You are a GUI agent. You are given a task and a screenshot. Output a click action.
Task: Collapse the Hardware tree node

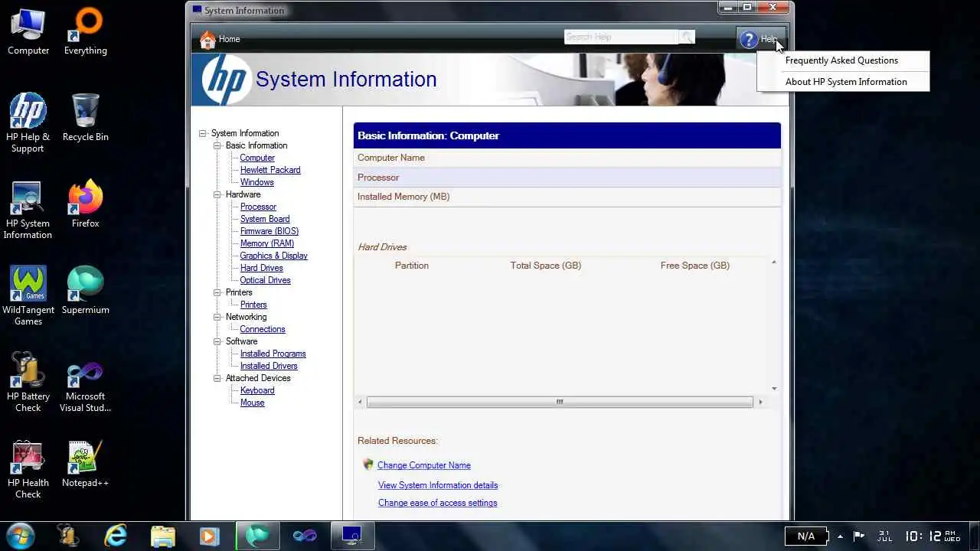(217, 194)
